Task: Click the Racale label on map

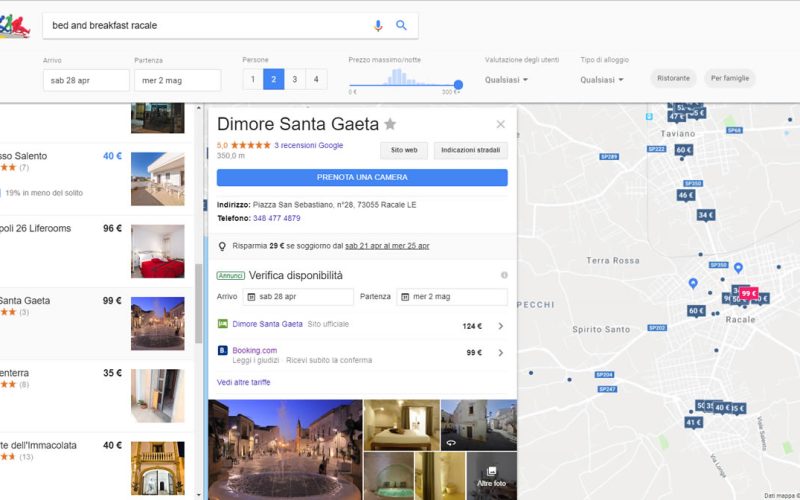Action: (x=740, y=319)
